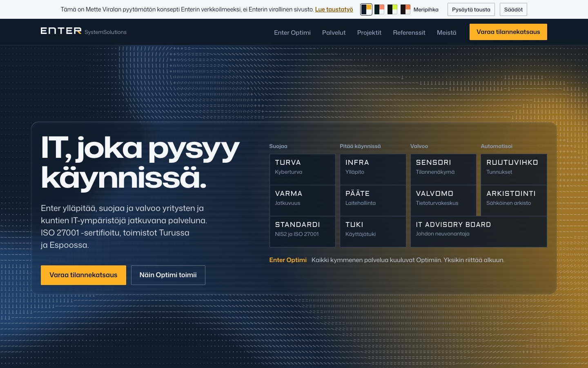Click the header Varaa tilannekatsaus button

508,32
